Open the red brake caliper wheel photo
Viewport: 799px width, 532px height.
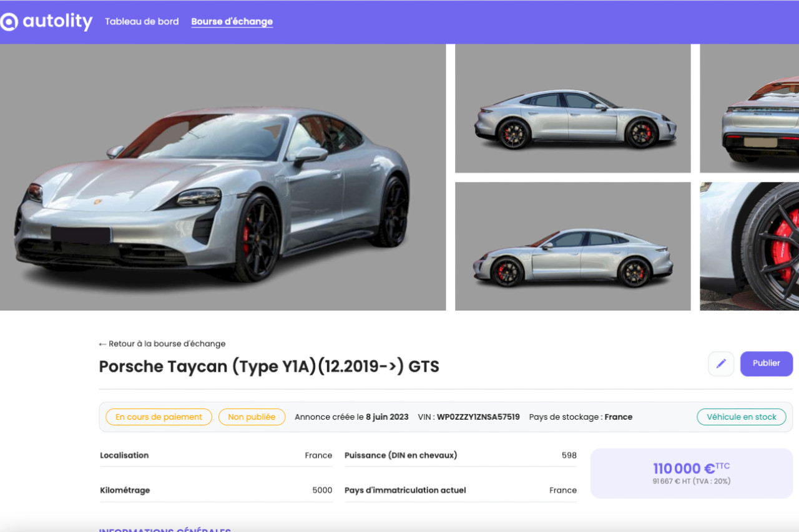pyautogui.click(x=750, y=246)
